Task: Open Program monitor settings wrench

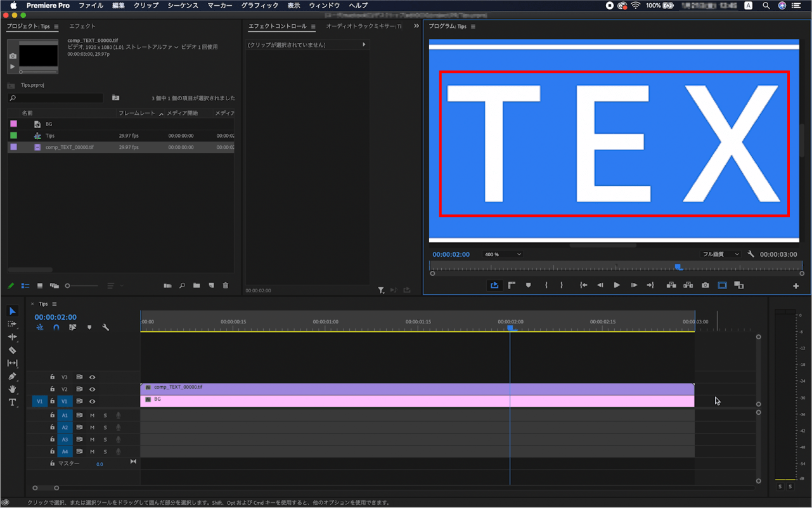Action: point(751,254)
